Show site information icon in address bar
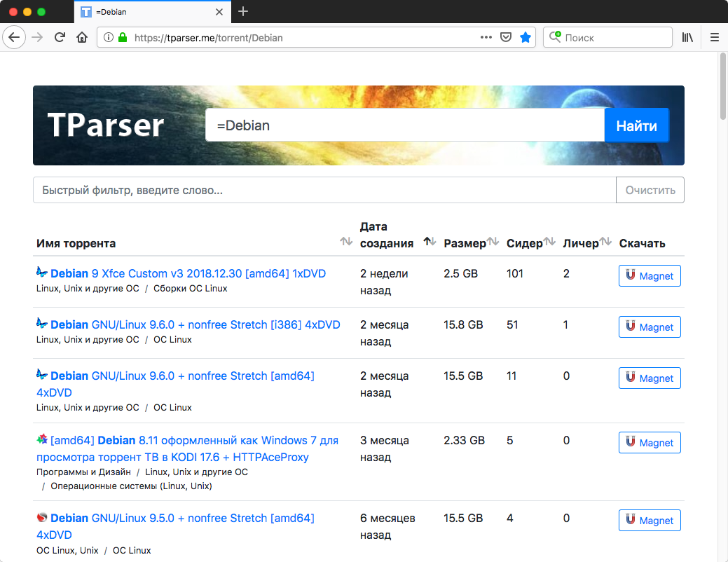Image resolution: width=728 pixels, height=562 pixels. (x=108, y=37)
